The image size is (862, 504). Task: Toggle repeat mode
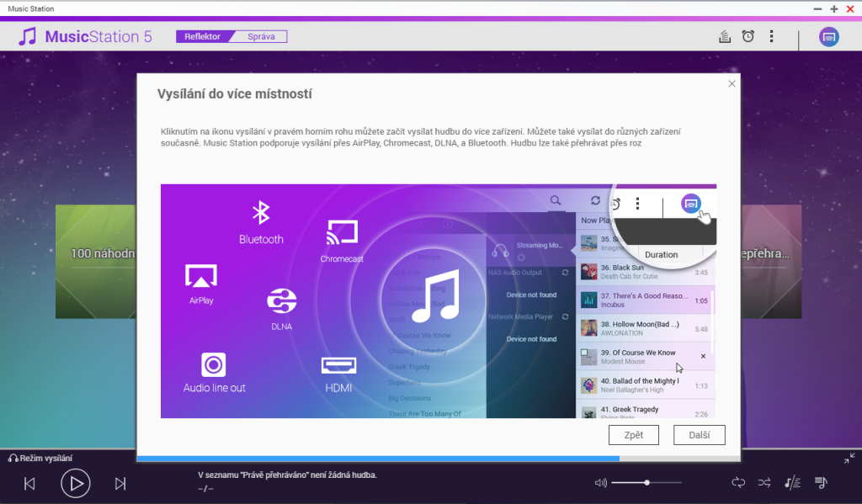point(738,482)
